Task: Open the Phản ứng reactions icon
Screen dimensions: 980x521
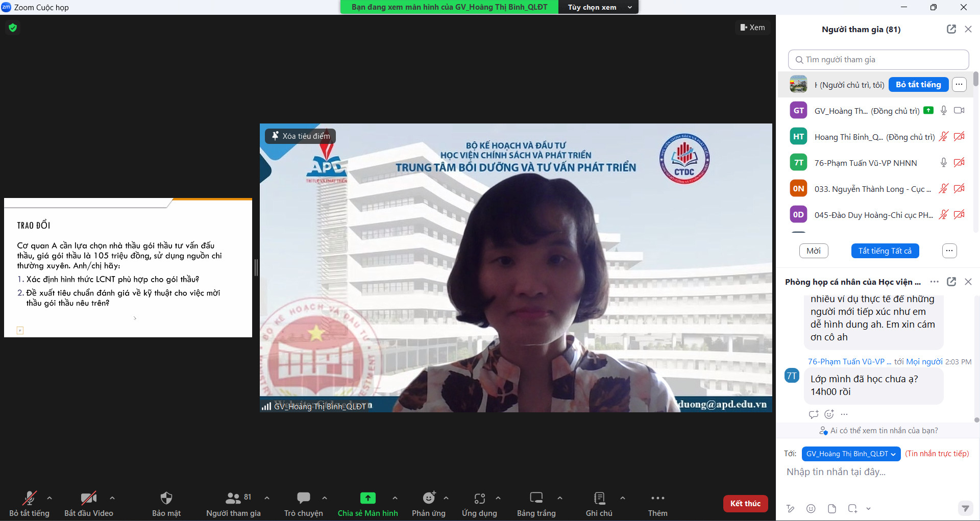Action: coord(429,498)
